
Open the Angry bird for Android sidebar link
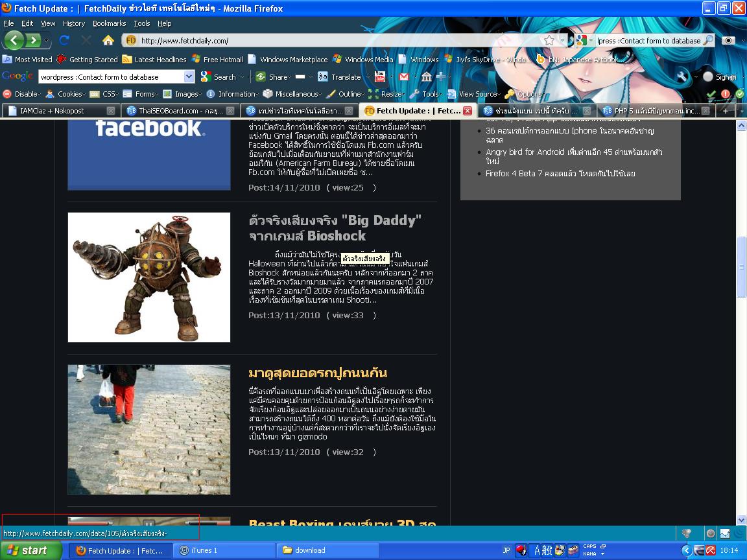pos(574,156)
